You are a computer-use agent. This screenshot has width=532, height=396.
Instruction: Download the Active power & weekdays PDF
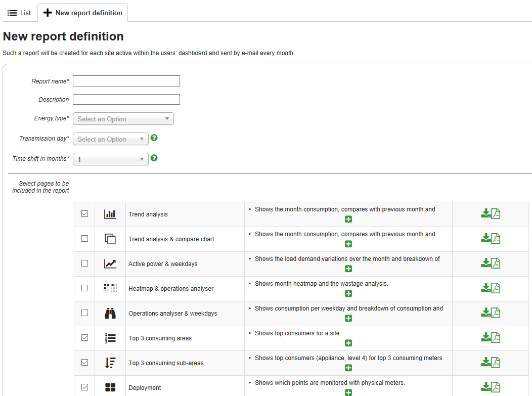pos(490,263)
